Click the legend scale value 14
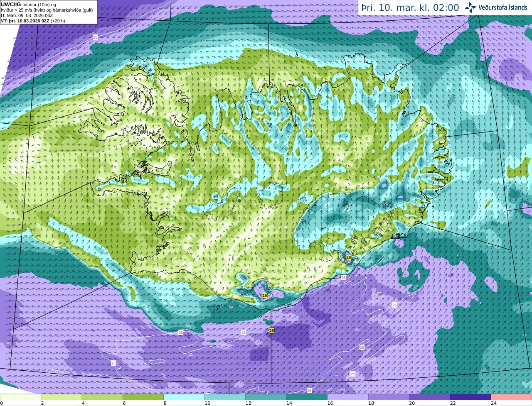This screenshot has width=532, height=406. tap(289, 403)
